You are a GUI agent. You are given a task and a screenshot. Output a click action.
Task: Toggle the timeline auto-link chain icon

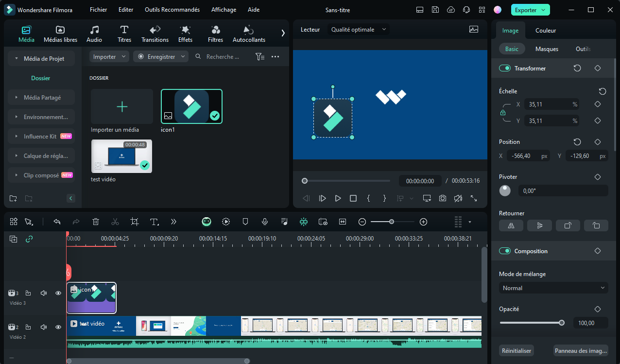(29, 239)
